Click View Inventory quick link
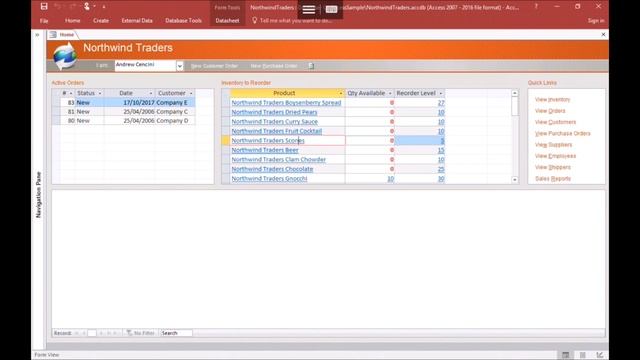 click(x=552, y=100)
